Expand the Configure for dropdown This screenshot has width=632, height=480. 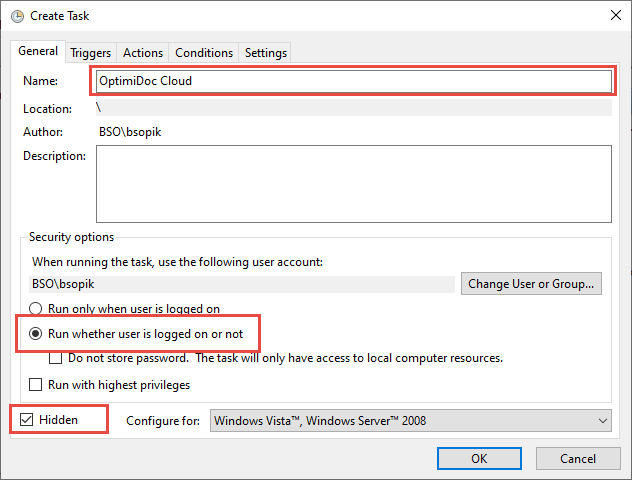coord(410,421)
